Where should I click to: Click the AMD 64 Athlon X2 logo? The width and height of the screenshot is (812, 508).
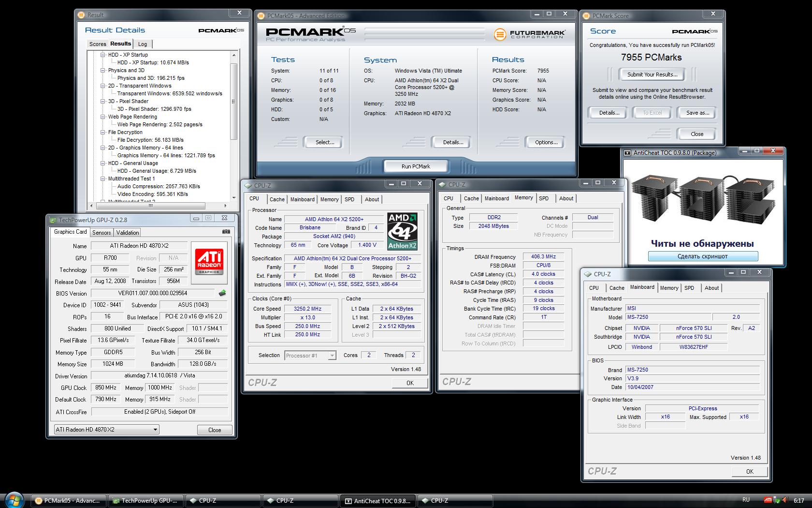[x=402, y=231]
